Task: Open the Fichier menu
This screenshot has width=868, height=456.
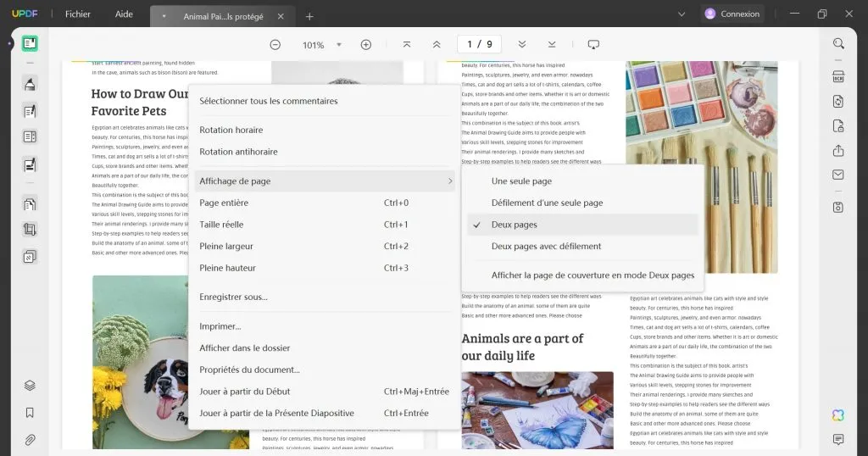Action: tap(77, 14)
